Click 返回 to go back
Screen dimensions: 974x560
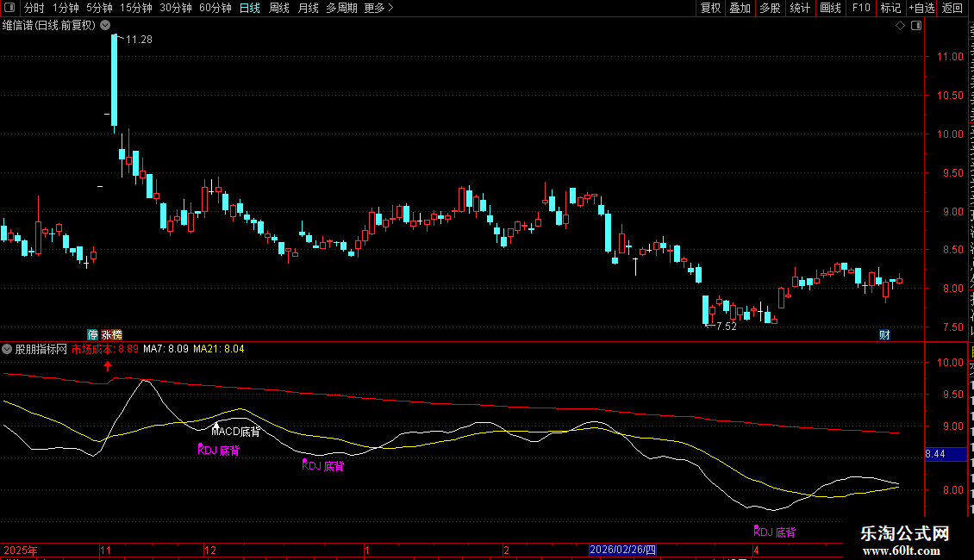[952, 8]
